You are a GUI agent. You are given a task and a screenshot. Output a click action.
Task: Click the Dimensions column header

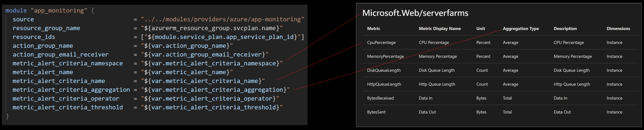pyautogui.click(x=618, y=29)
